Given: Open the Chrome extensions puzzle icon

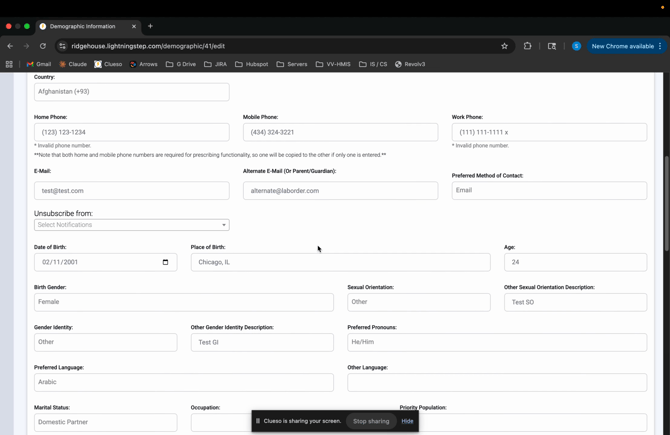Looking at the screenshot, I should [x=528, y=46].
